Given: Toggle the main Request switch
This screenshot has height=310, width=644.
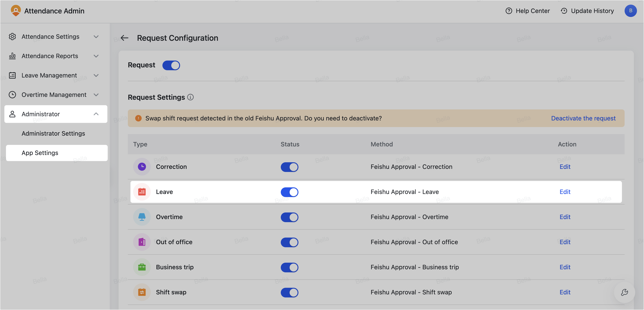Looking at the screenshot, I should (x=171, y=65).
